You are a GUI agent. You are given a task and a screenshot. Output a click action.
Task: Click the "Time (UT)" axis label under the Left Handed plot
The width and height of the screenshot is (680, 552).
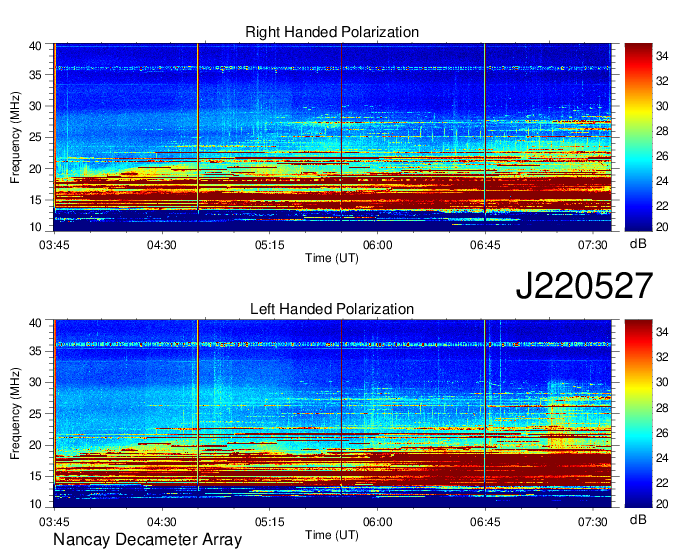point(332,535)
